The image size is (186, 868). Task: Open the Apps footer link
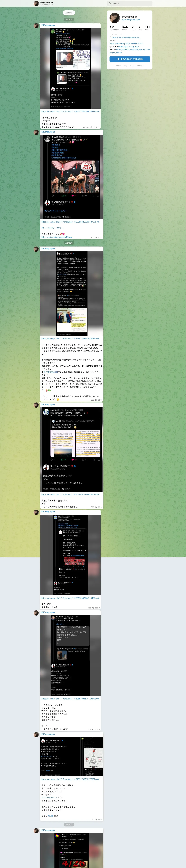(132, 66)
